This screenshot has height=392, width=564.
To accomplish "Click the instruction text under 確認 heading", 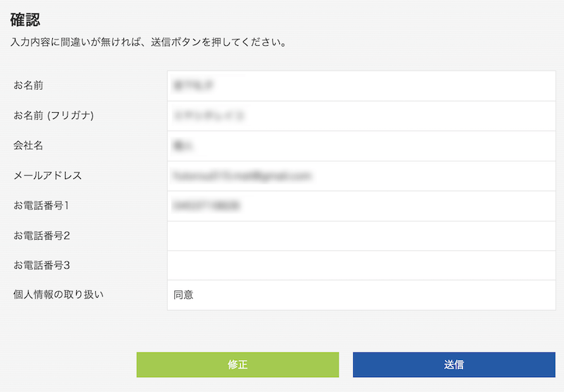I will tap(149, 42).
